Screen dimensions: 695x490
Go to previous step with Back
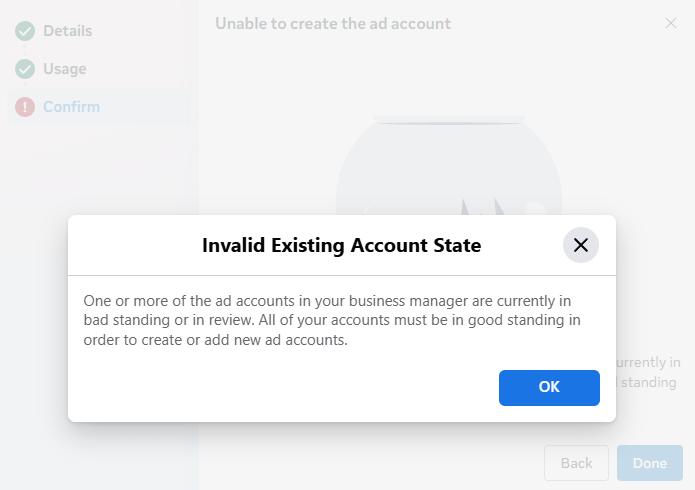576,463
